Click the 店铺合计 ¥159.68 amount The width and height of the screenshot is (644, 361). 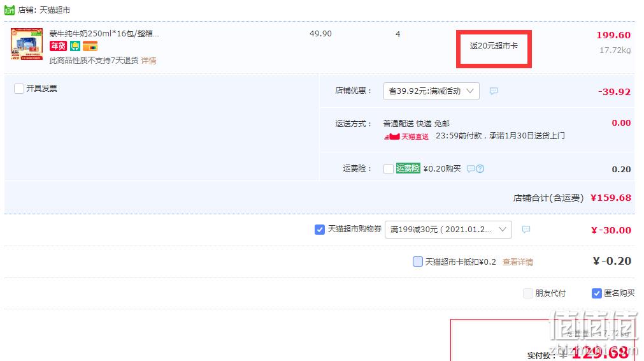[x=611, y=198]
